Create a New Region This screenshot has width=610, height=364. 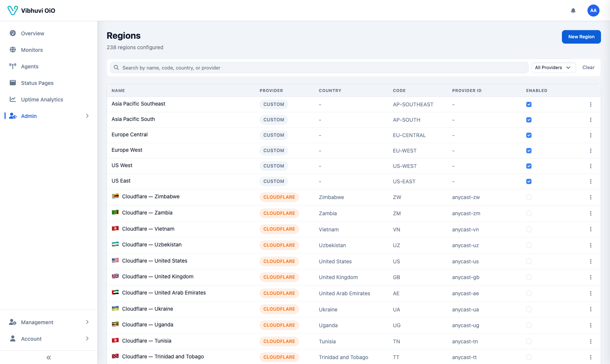click(581, 37)
